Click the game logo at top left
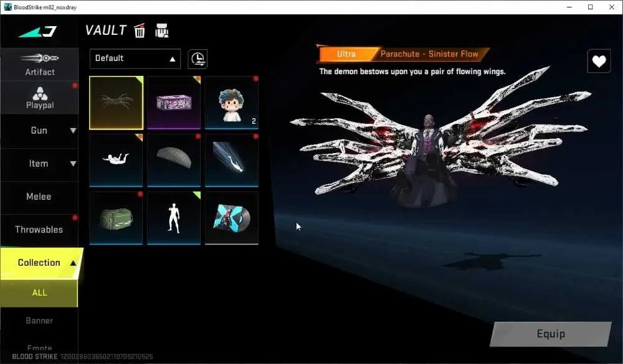This screenshot has height=364, width=623. 38,31
